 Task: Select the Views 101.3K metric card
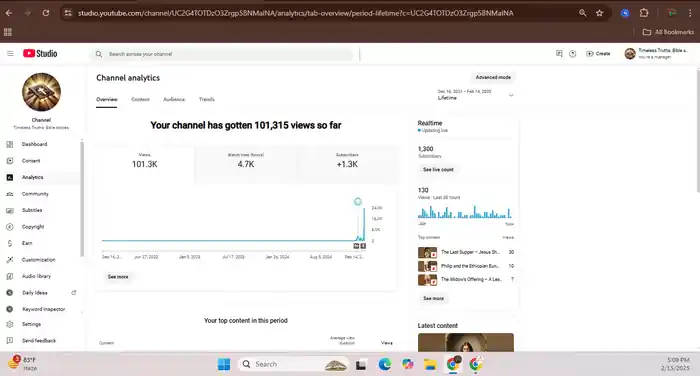click(144, 164)
